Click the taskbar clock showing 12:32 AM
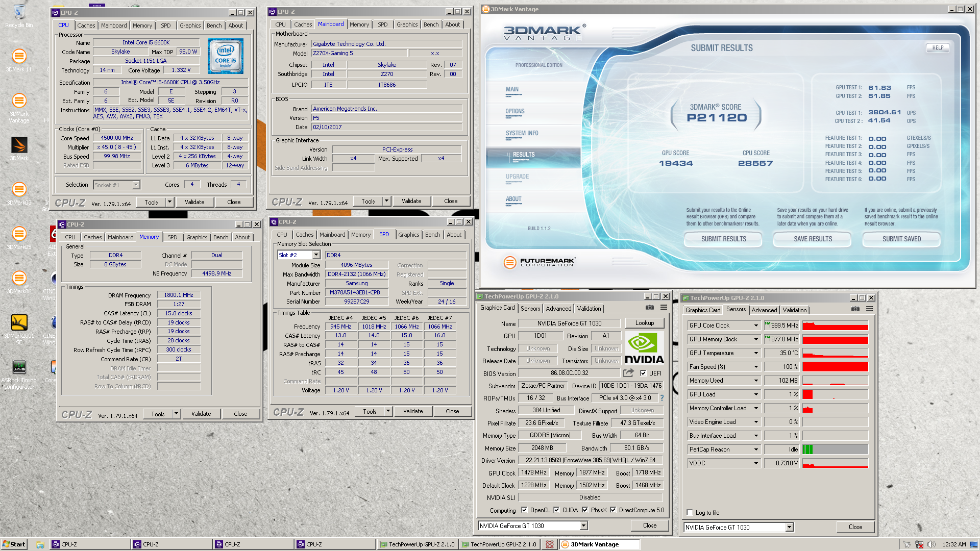This screenshot has height=551, width=980. click(x=954, y=544)
